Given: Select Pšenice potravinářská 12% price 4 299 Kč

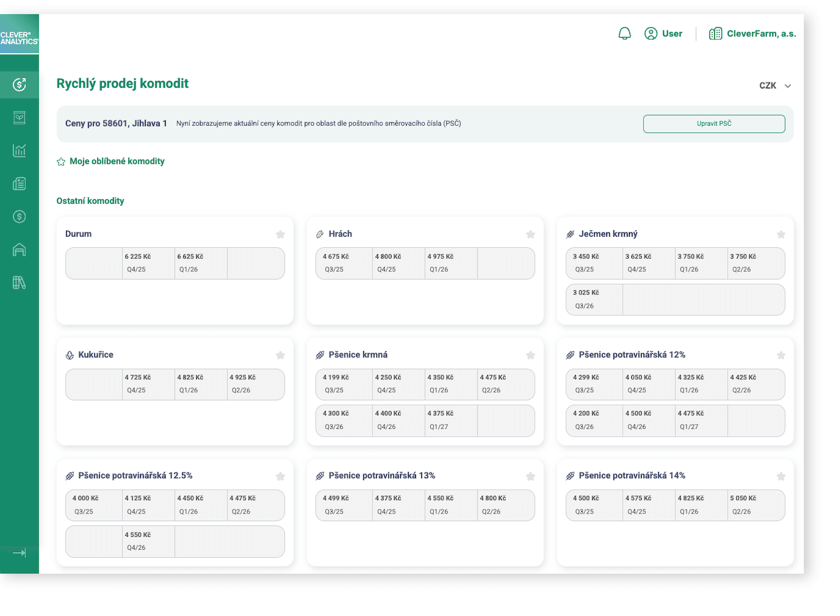Looking at the screenshot, I should 595,384.
